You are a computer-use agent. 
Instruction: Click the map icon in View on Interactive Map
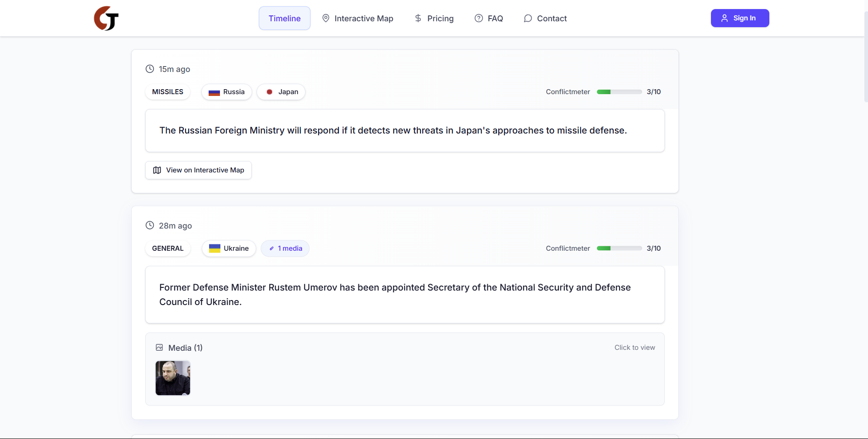(157, 170)
